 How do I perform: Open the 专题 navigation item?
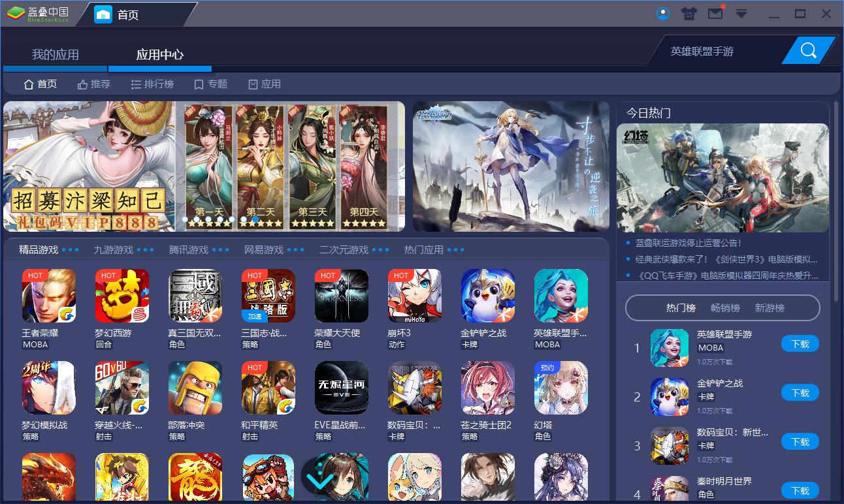pyautogui.click(x=210, y=84)
